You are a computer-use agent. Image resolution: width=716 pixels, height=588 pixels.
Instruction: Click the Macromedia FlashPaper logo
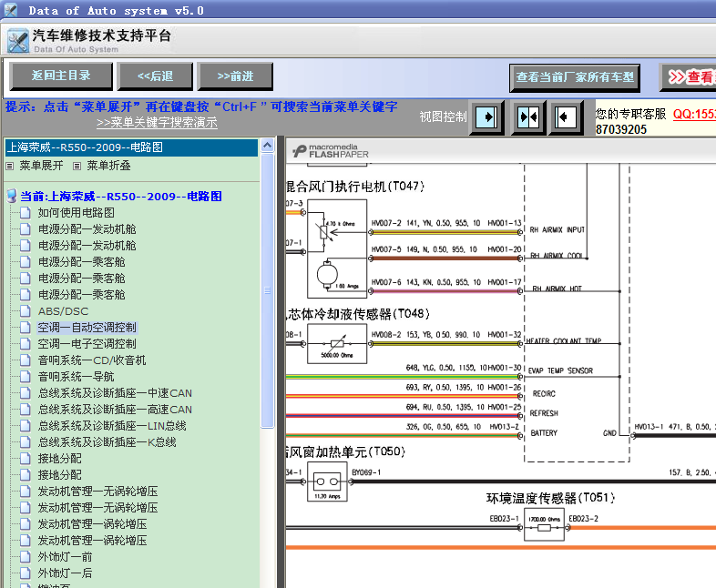(331, 150)
